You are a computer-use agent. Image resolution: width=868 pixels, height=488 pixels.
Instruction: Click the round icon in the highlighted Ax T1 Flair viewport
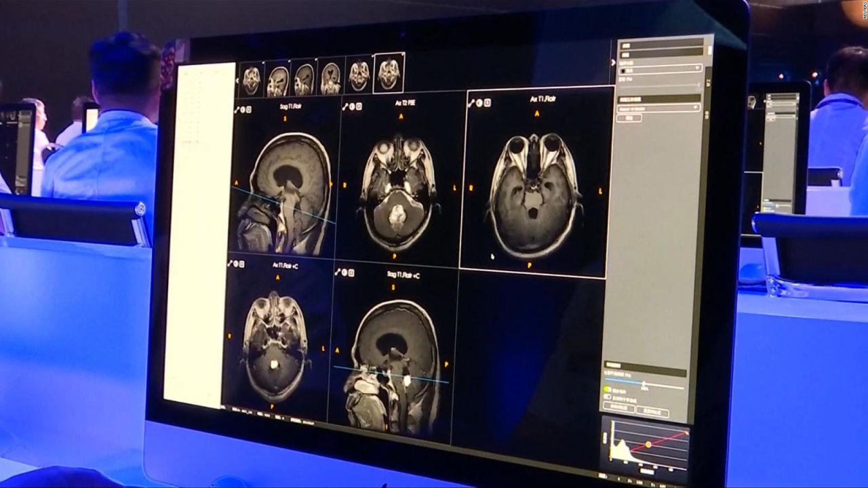479,103
